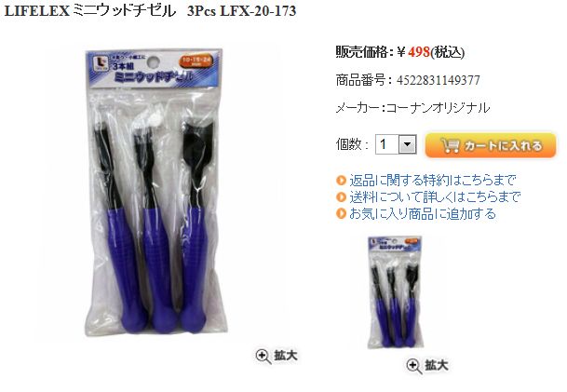
Task: Click the orange bullet icon beside the 送料 link
Action: (x=341, y=197)
